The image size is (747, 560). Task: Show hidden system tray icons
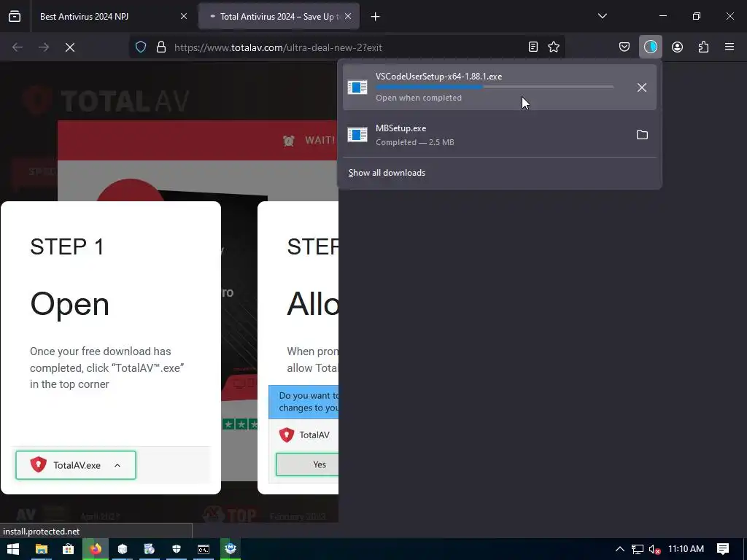tap(619, 549)
